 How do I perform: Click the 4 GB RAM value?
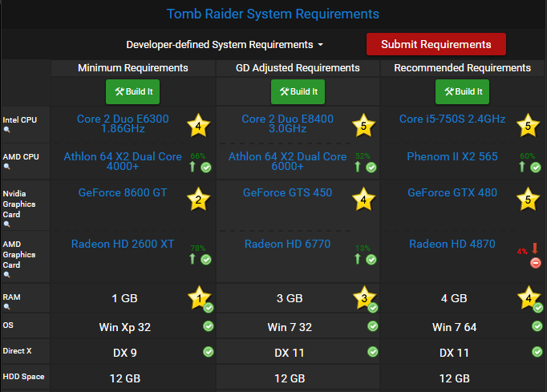coord(454,298)
